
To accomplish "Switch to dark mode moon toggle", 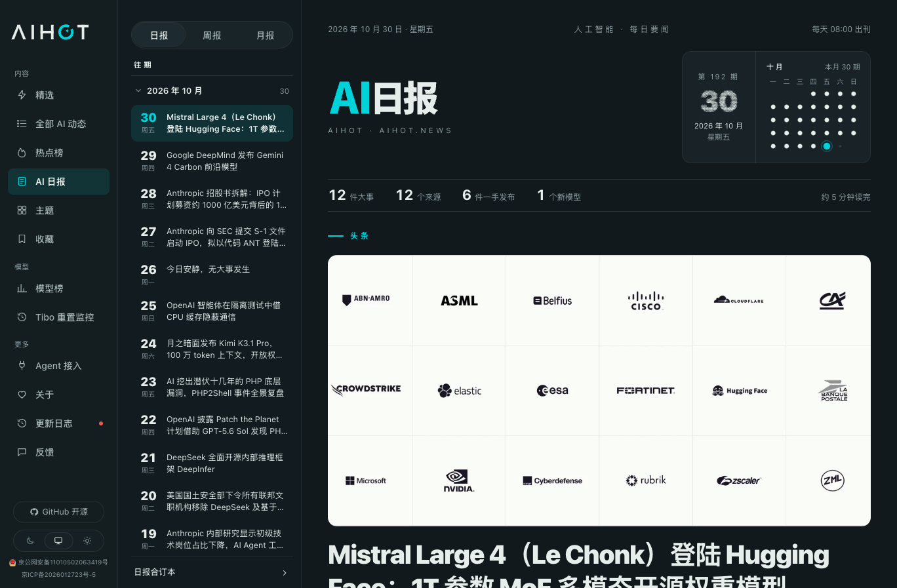I will click(30, 541).
